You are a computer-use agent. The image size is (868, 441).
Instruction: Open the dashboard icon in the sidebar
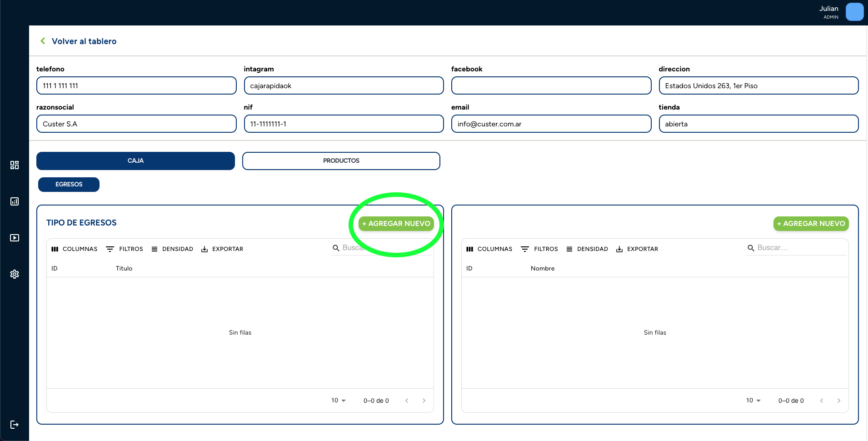tap(15, 165)
